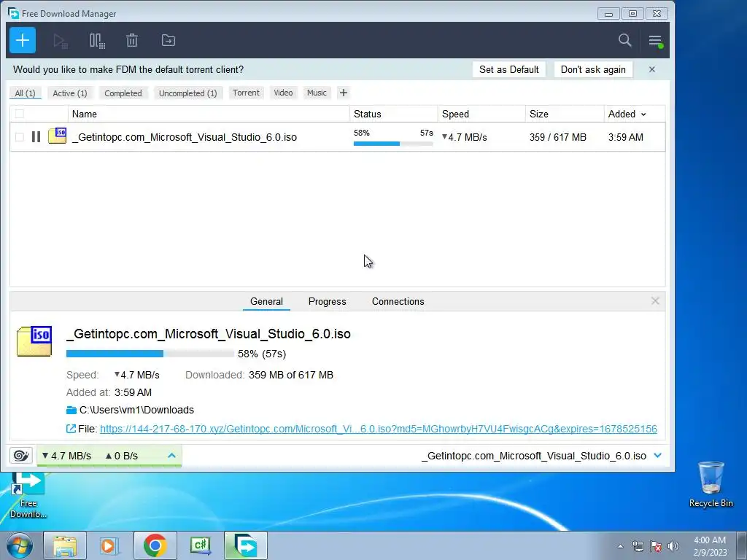Click the large iso icon in details panel
The width and height of the screenshot is (747, 560).
coord(34,341)
